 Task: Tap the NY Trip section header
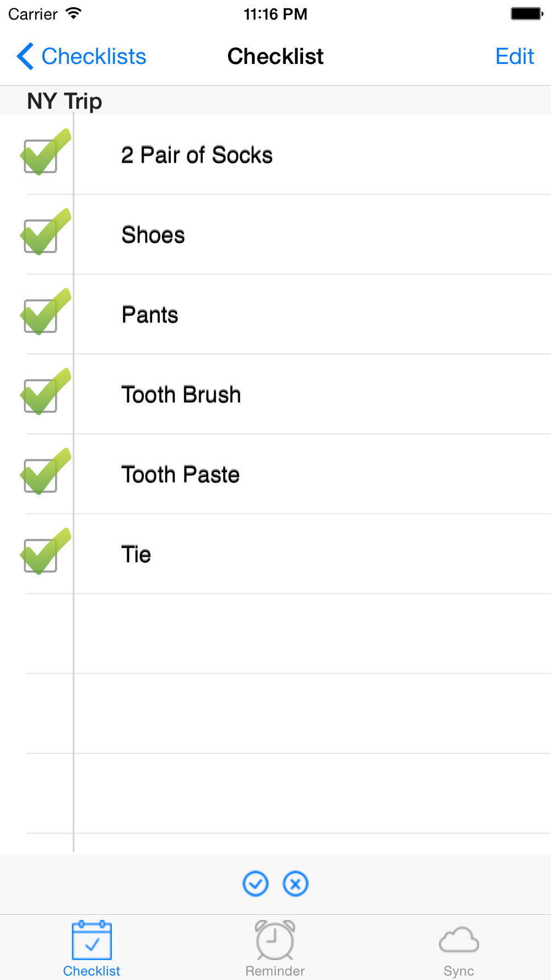tap(275, 101)
